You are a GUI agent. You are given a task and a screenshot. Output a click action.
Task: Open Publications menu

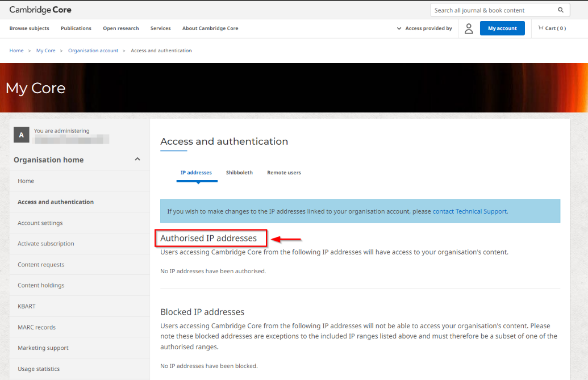tap(76, 28)
